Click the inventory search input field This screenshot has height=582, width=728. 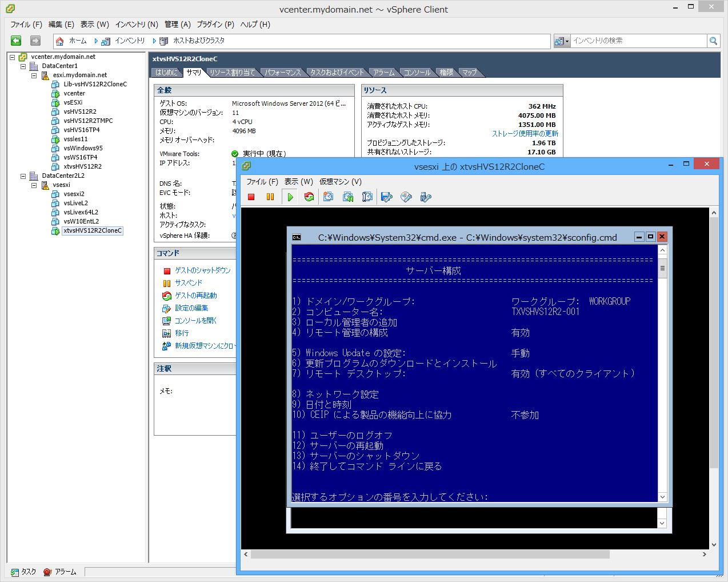point(639,41)
